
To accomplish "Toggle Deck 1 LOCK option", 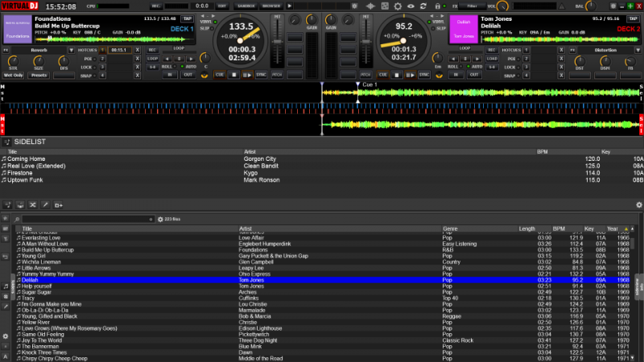I will point(88,68).
